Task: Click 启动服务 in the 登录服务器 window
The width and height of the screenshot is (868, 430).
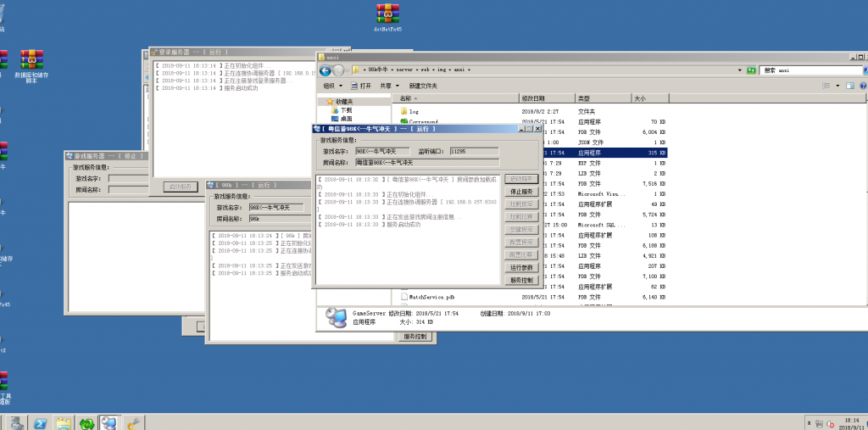Action: (181, 187)
